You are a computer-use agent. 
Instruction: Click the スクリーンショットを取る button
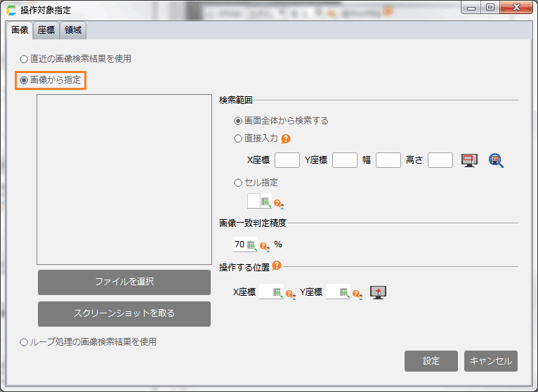point(124,313)
